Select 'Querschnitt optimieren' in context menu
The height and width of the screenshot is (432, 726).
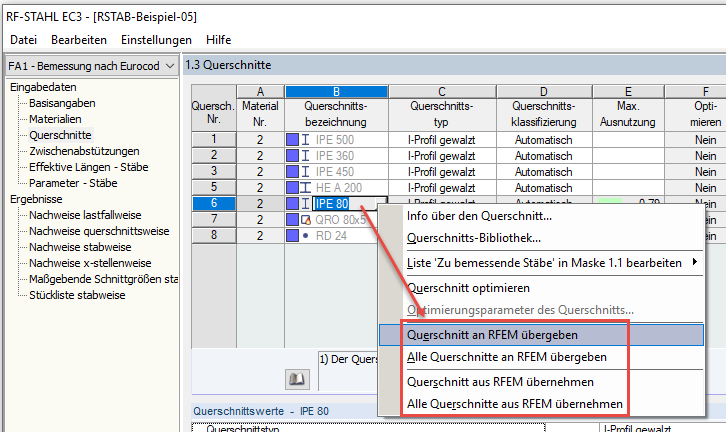468,288
